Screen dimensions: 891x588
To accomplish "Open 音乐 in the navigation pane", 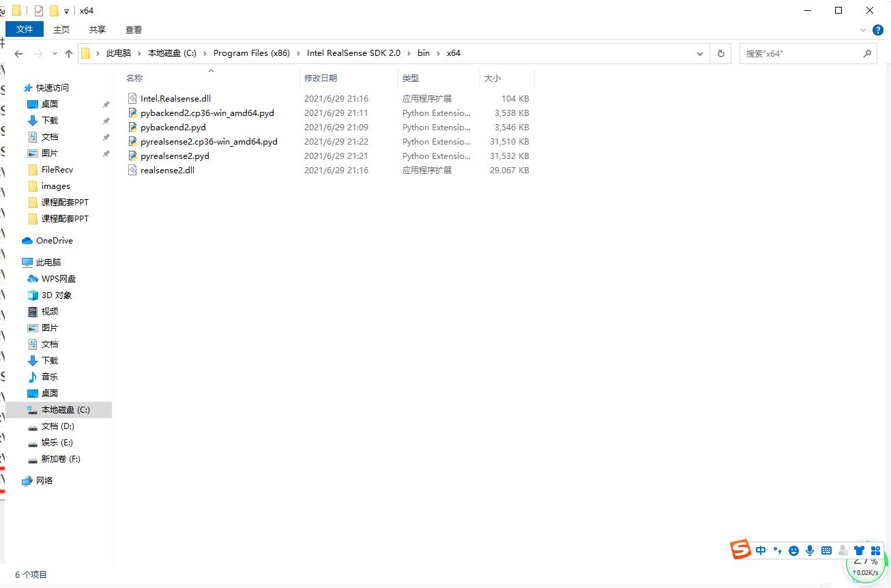I will (50, 377).
